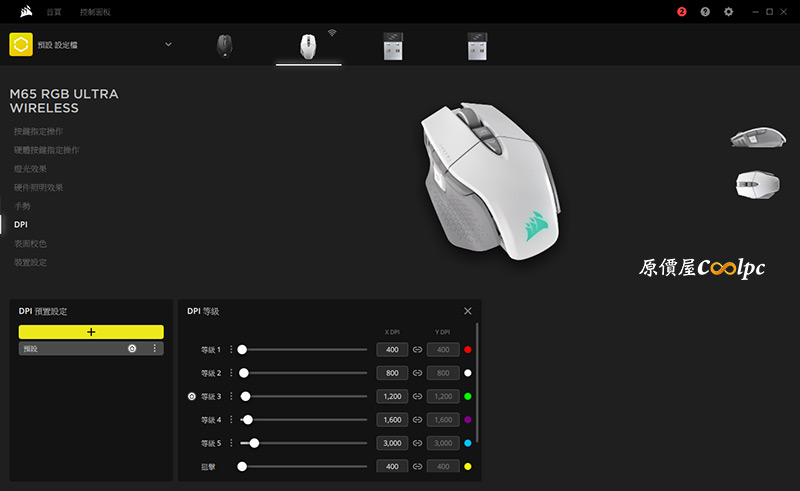The image size is (800, 491).
Task: Open iCUE settings gear icon
Action: click(x=728, y=12)
